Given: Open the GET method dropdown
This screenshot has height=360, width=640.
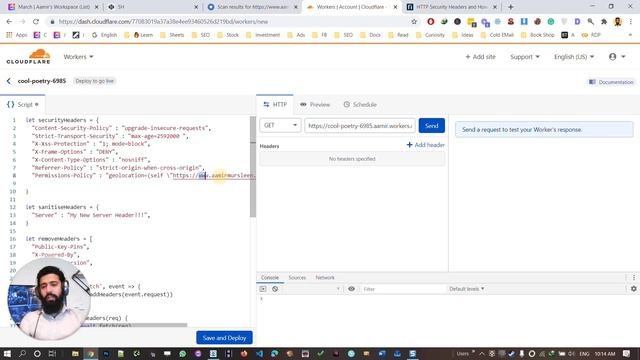Looking at the screenshot, I should pyautogui.click(x=280, y=125).
